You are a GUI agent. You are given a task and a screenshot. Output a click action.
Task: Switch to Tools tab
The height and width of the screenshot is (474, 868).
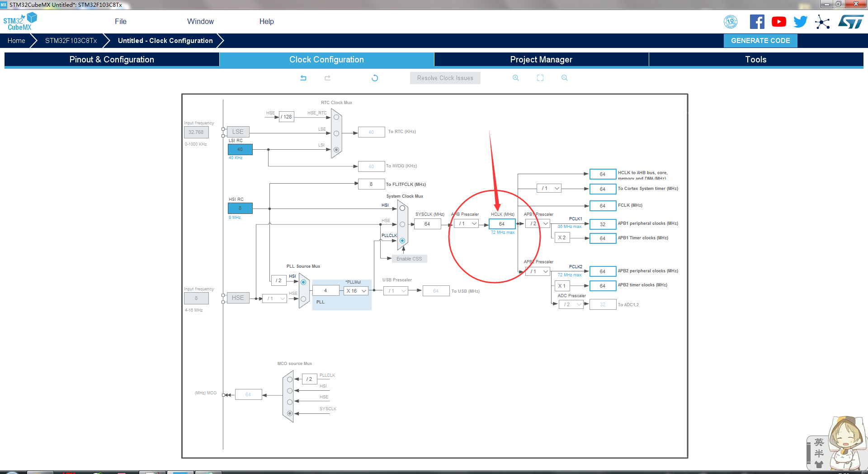pos(756,59)
